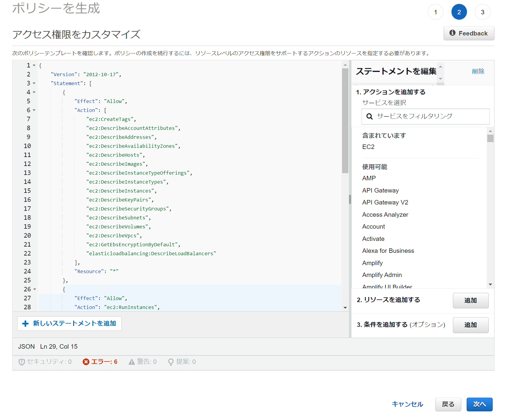
Task: Click the キャンセル link
Action: [x=408, y=404]
